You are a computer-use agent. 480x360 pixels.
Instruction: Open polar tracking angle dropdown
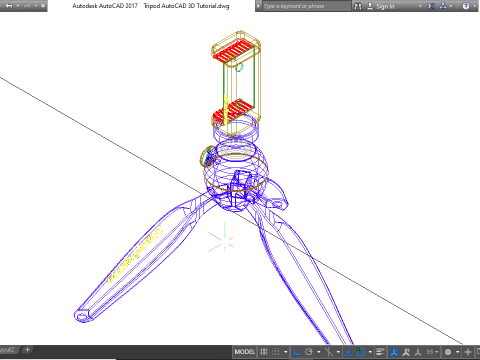(x=318, y=352)
